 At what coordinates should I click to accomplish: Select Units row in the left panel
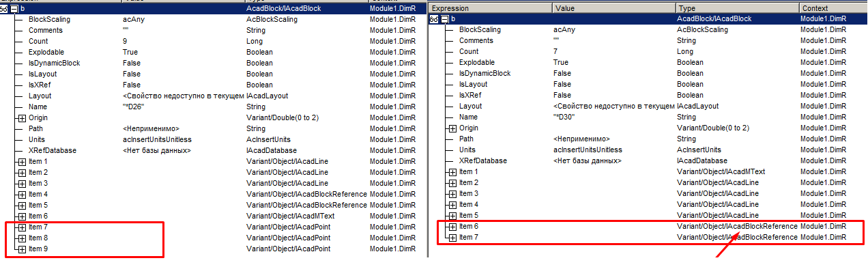(214, 139)
